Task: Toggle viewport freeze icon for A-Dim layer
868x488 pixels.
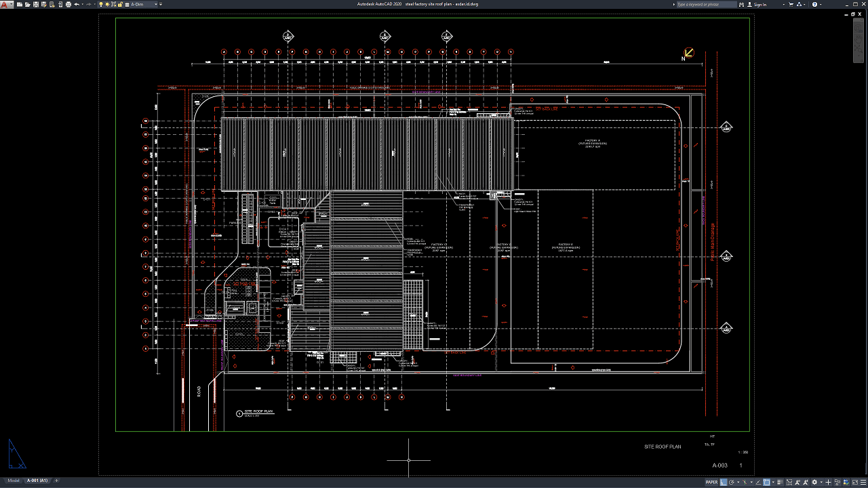Action: point(113,4)
